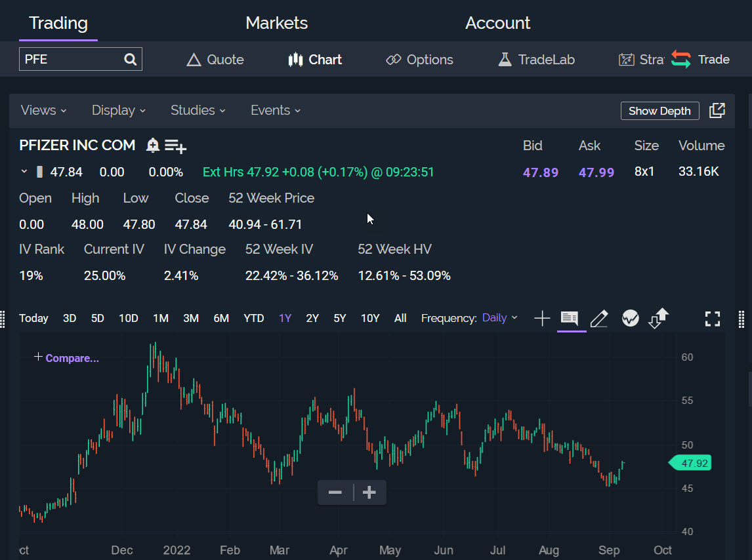Select the Today time range
This screenshot has width=752, height=560.
[33, 318]
